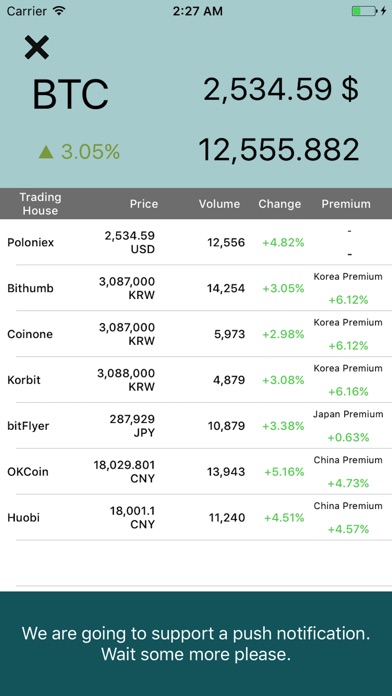Tap the Premium column header
Image resolution: width=392 pixels, height=696 pixels.
(346, 204)
